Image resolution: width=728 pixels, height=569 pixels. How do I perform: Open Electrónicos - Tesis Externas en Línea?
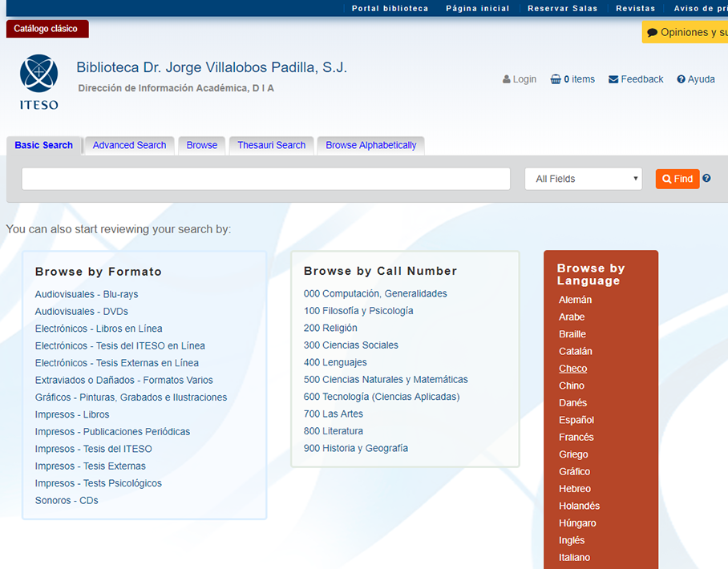[x=116, y=363]
